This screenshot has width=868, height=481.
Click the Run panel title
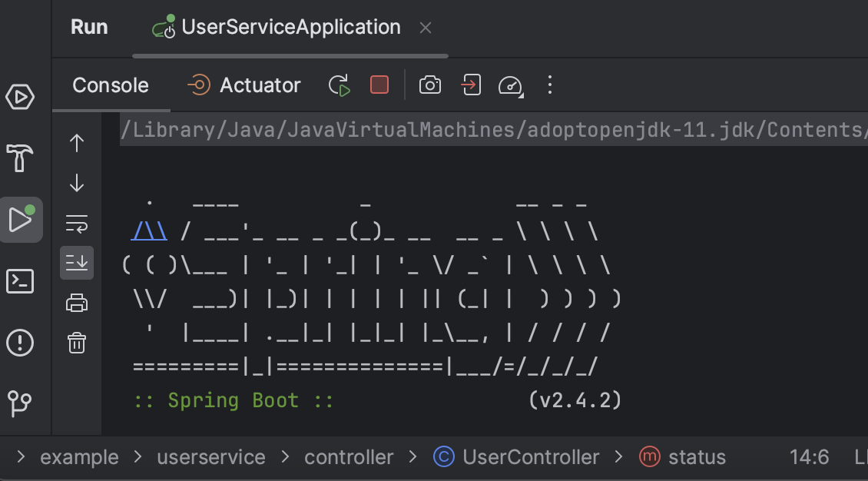click(89, 27)
